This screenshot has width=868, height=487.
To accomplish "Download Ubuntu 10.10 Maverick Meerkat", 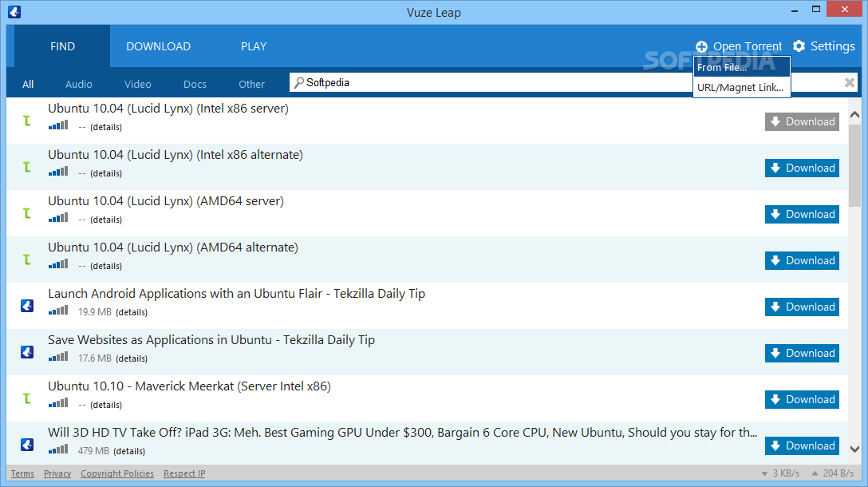I will (802, 399).
